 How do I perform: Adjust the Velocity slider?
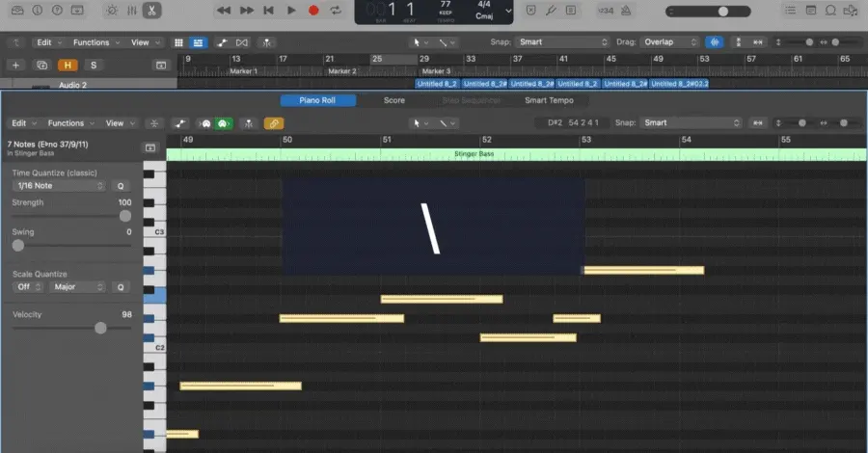coord(72,328)
